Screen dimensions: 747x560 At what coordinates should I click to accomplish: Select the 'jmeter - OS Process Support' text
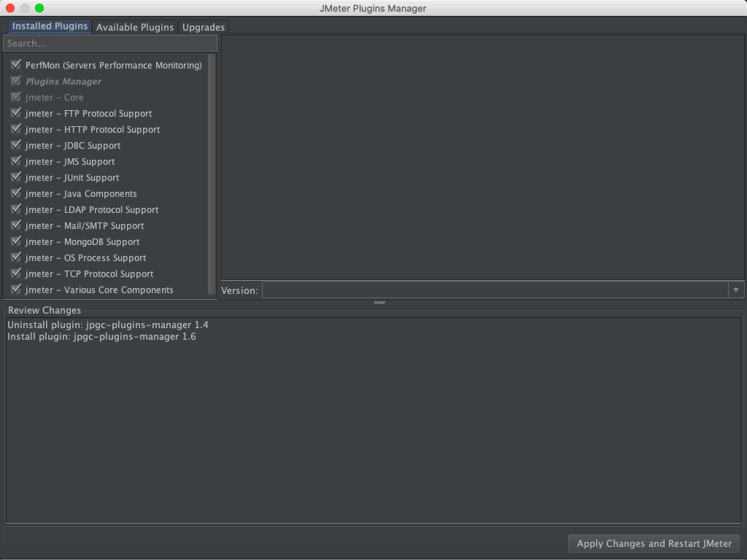(86, 257)
